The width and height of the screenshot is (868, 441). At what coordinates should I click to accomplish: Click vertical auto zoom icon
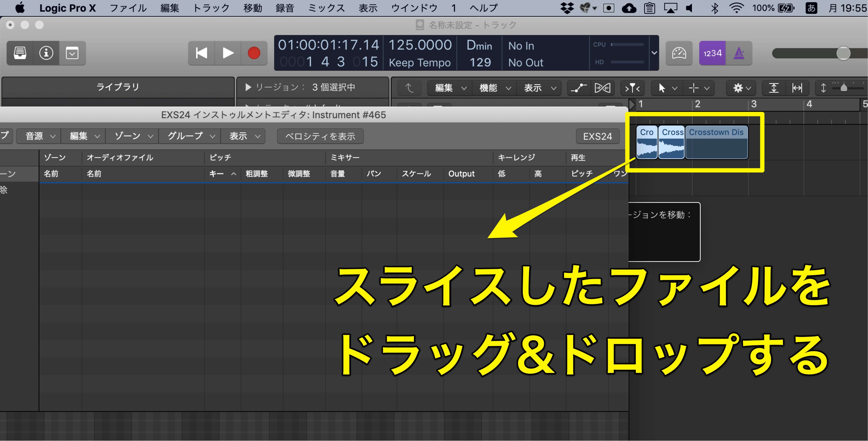coord(774,88)
